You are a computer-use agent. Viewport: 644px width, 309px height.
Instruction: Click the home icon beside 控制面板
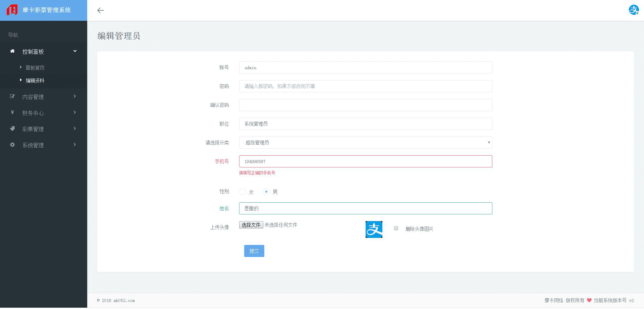[12, 51]
